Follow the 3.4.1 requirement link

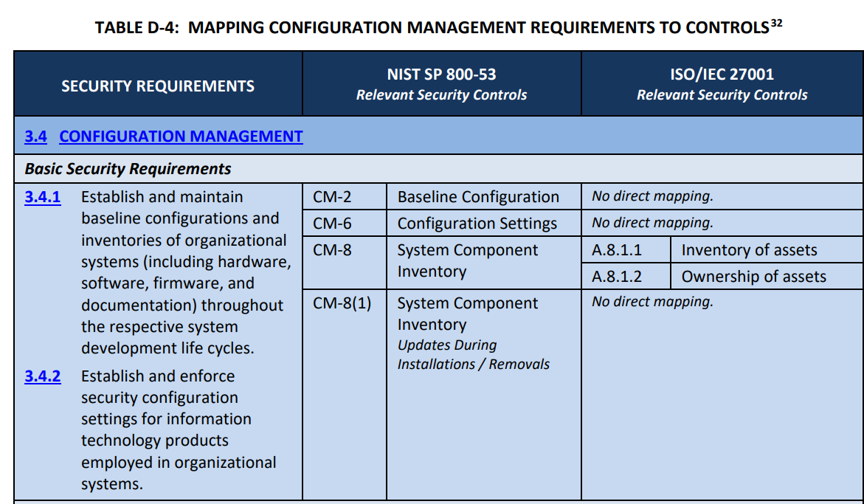click(43, 197)
